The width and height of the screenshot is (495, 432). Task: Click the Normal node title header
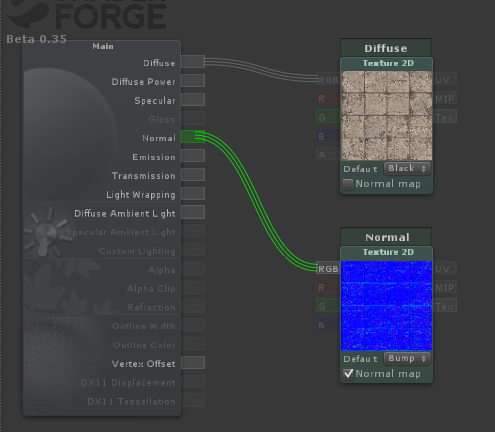[x=386, y=237]
